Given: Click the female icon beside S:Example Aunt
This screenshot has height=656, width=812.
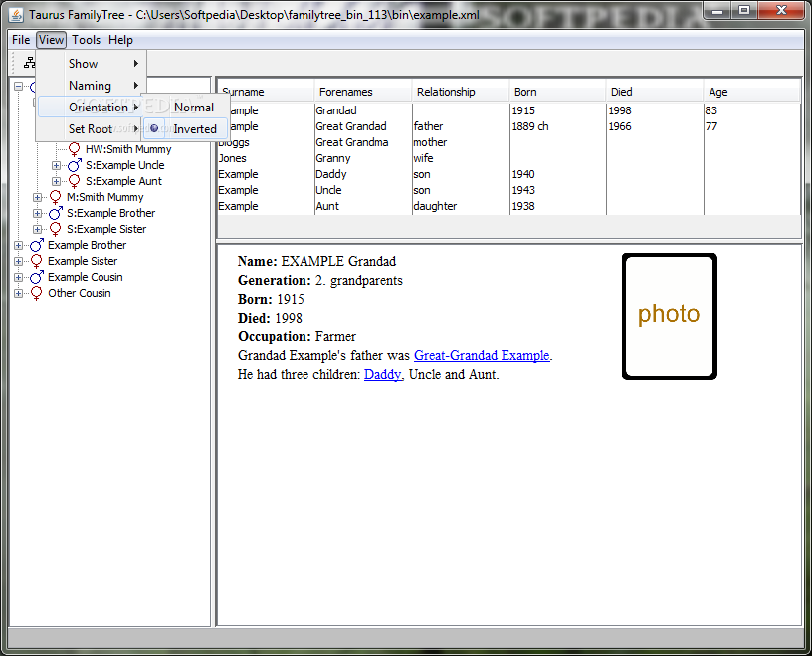Looking at the screenshot, I should point(74,181).
